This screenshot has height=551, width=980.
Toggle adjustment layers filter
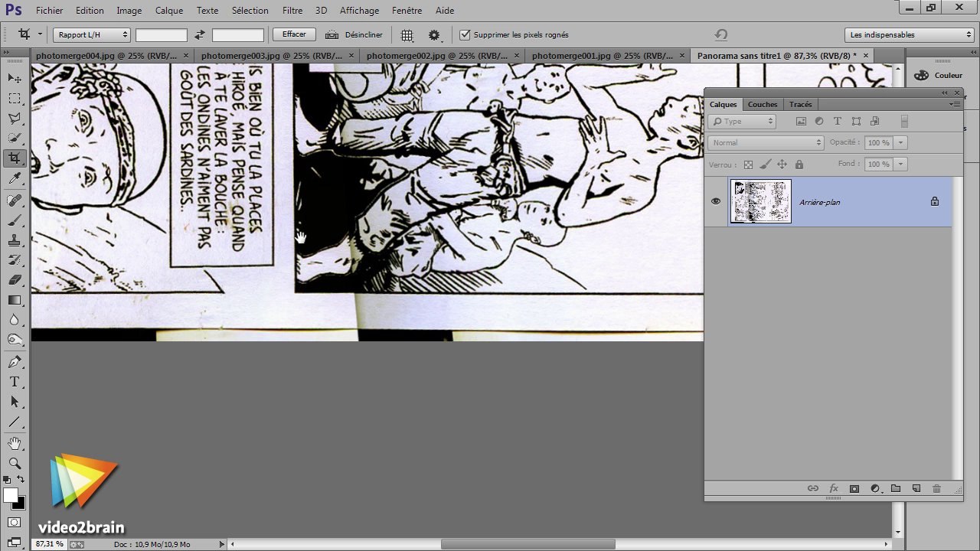coord(819,121)
